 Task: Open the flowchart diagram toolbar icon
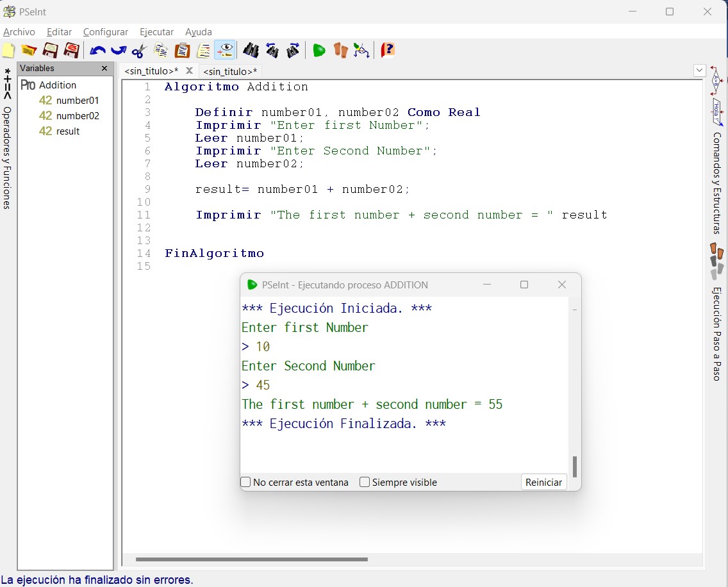[x=361, y=50]
